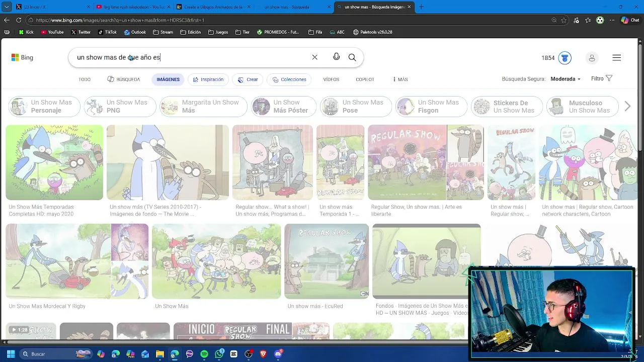Show more suggestion chips with right arrow
644x362 pixels.
coord(627,107)
